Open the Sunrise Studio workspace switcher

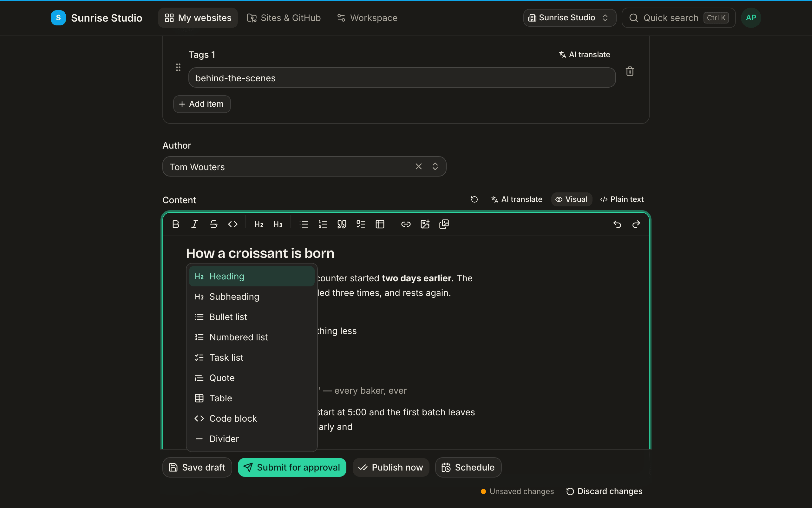(569, 17)
